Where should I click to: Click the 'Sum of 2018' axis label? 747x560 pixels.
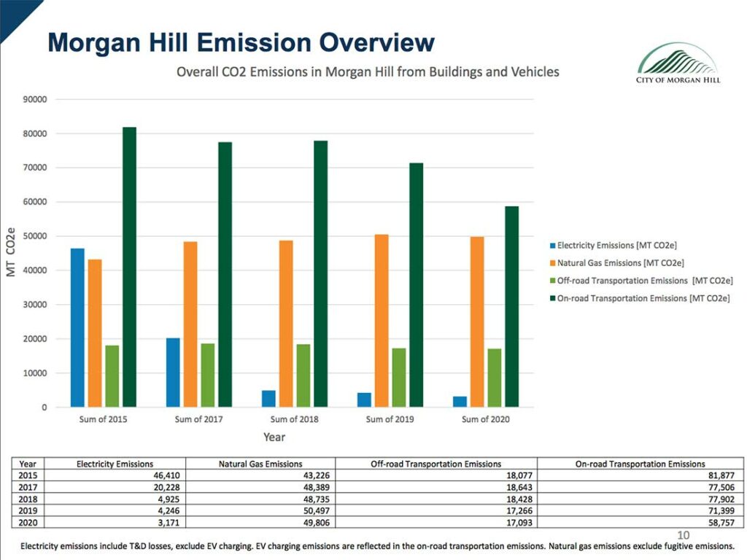click(x=294, y=419)
